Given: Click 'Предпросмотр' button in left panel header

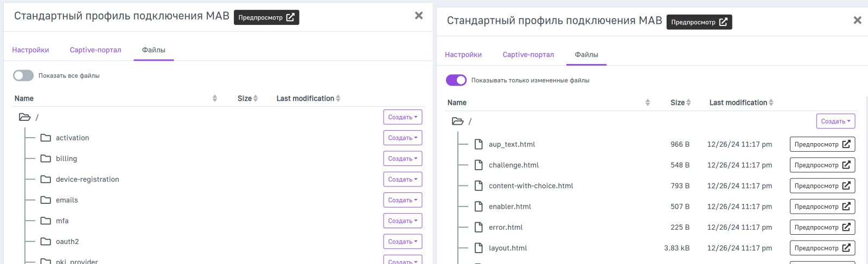Looking at the screenshot, I should click(x=266, y=18).
